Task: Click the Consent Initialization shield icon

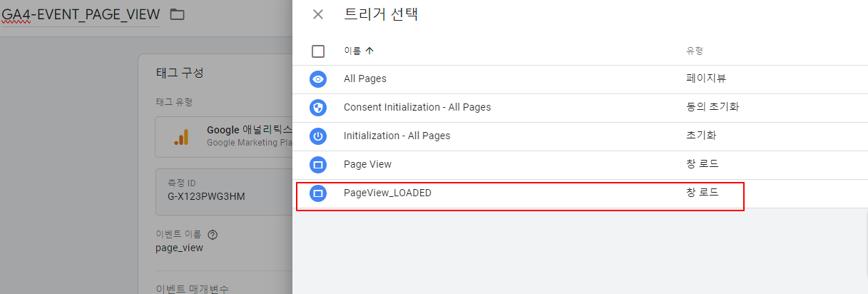Action: tap(318, 108)
